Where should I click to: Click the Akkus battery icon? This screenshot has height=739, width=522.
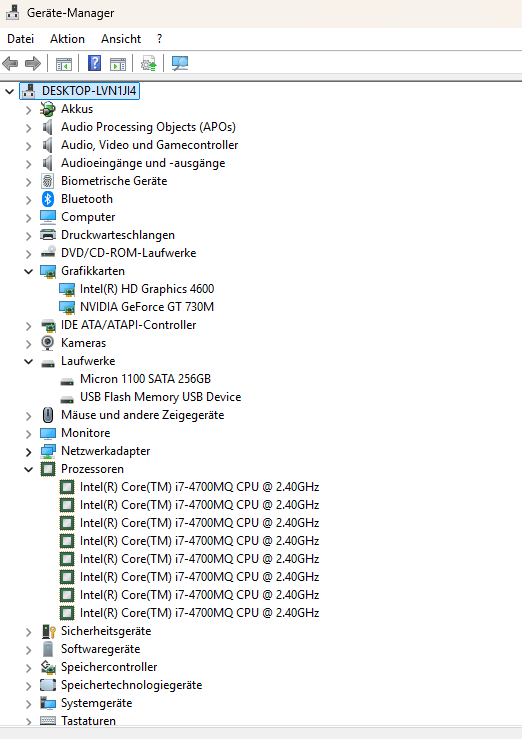click(48, 109)
